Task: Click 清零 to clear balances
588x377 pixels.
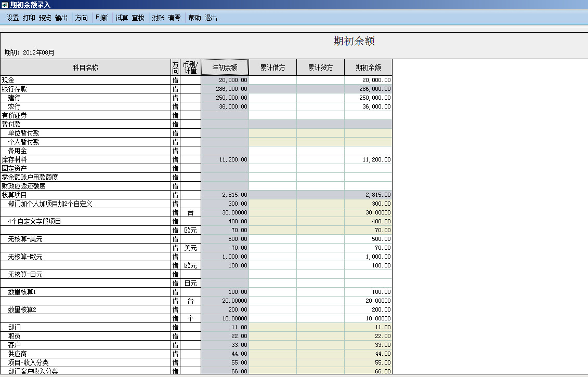Action: click(175, 18)
